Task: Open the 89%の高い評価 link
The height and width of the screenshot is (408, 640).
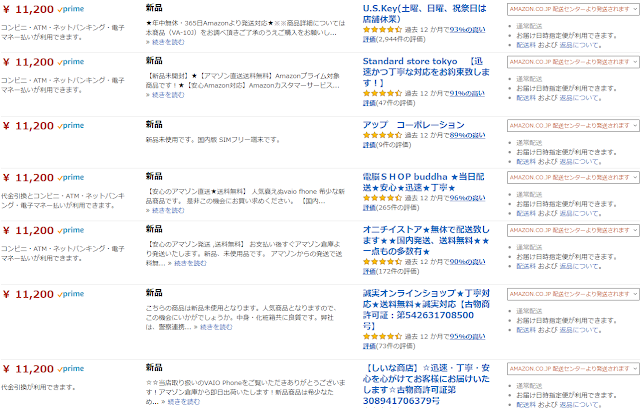Action: point(424,140)
